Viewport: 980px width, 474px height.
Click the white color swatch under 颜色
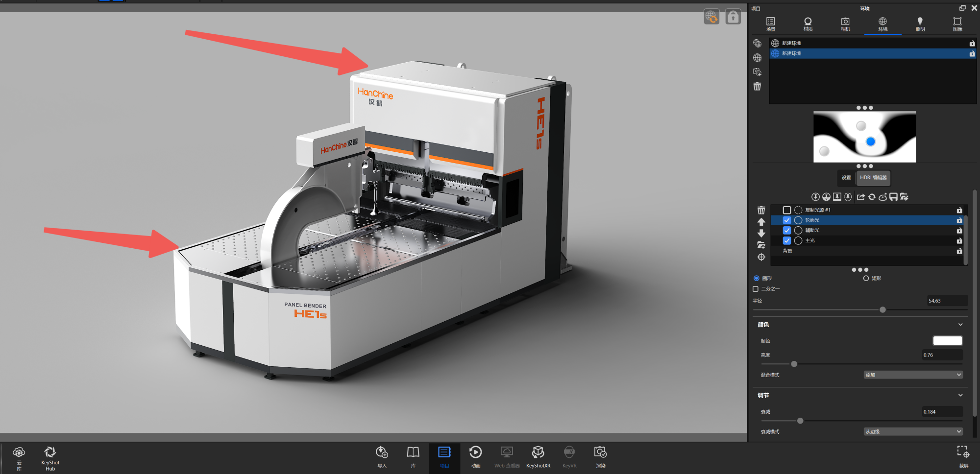click(x=947, y=341)
